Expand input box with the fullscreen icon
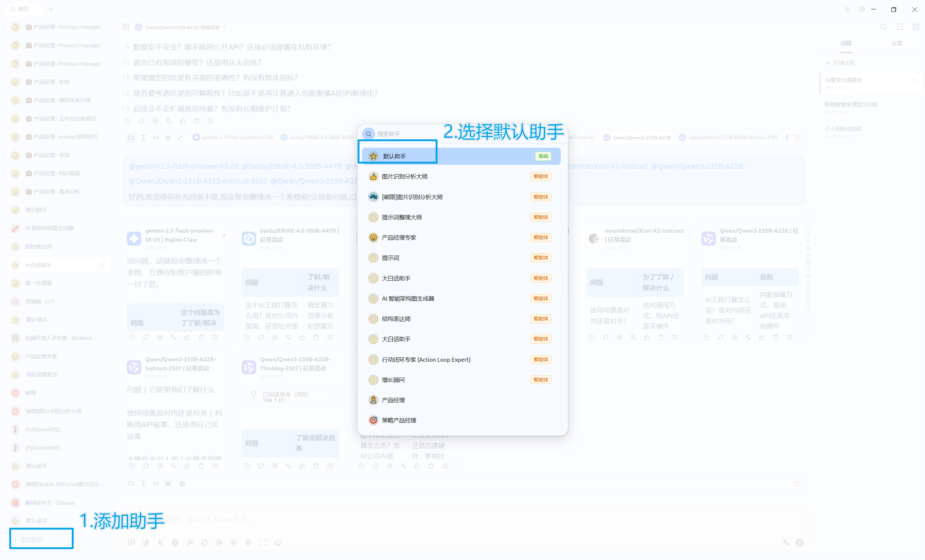Viewport: 925px width, 560px height. click(x=263, y=543)
